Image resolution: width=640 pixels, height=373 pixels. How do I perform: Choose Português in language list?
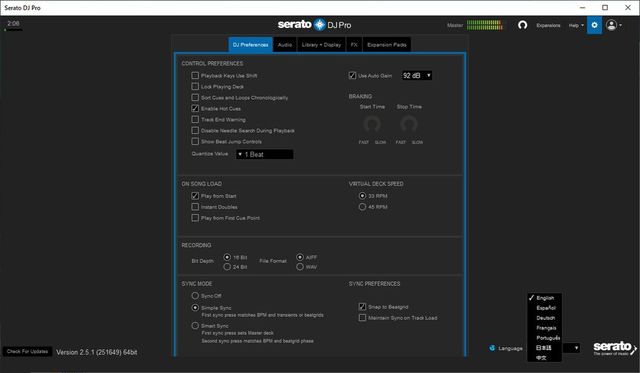544,338
